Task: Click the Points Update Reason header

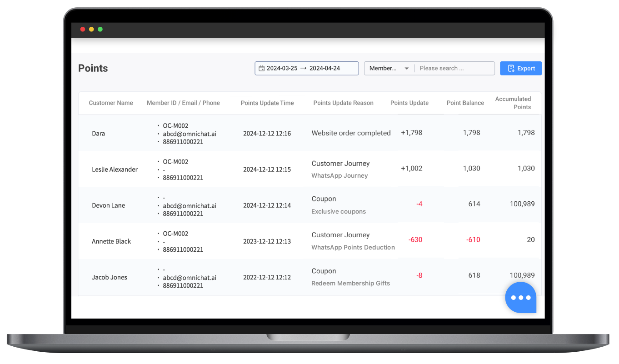Action: point(343,103)
